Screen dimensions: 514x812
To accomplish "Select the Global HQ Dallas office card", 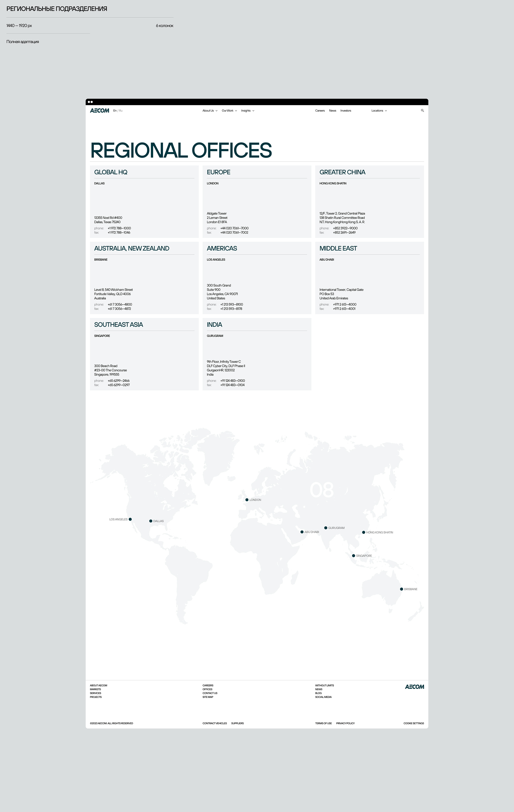I will click(144, 202).
